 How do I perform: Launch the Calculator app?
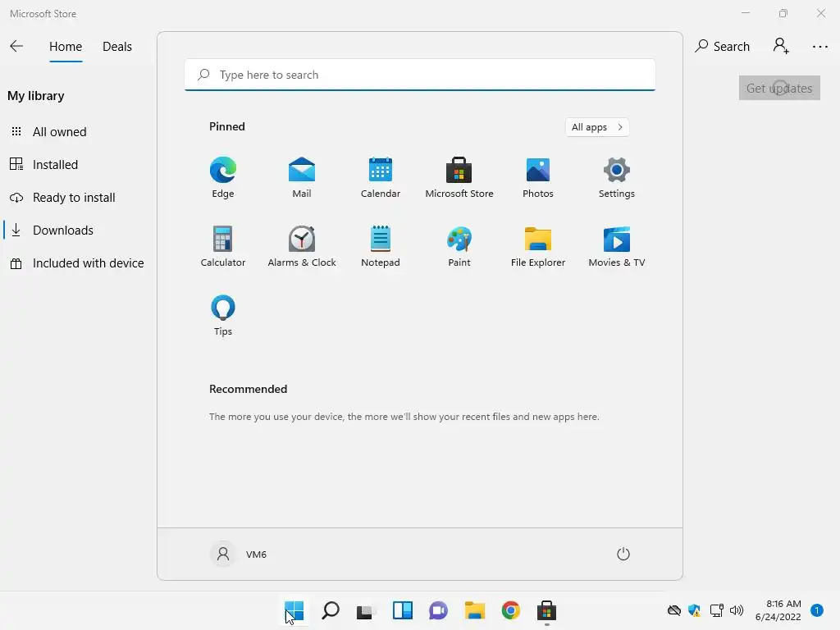(x=223, y=246)
